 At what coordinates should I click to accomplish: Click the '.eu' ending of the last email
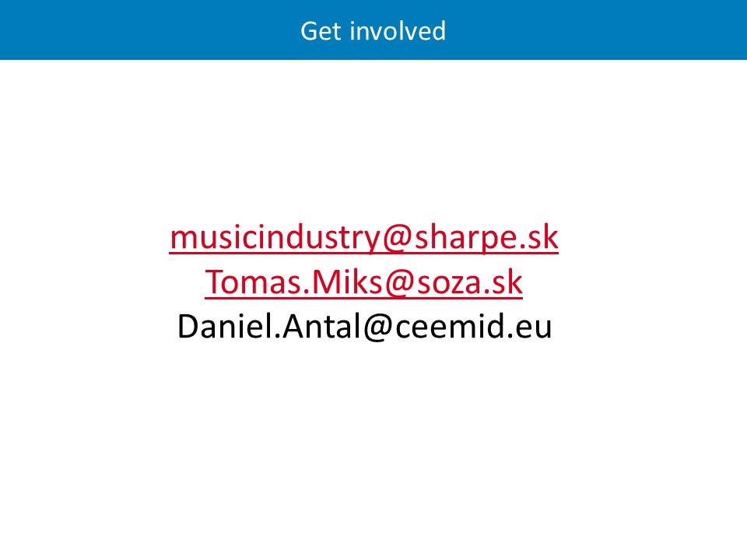(532, 327)
